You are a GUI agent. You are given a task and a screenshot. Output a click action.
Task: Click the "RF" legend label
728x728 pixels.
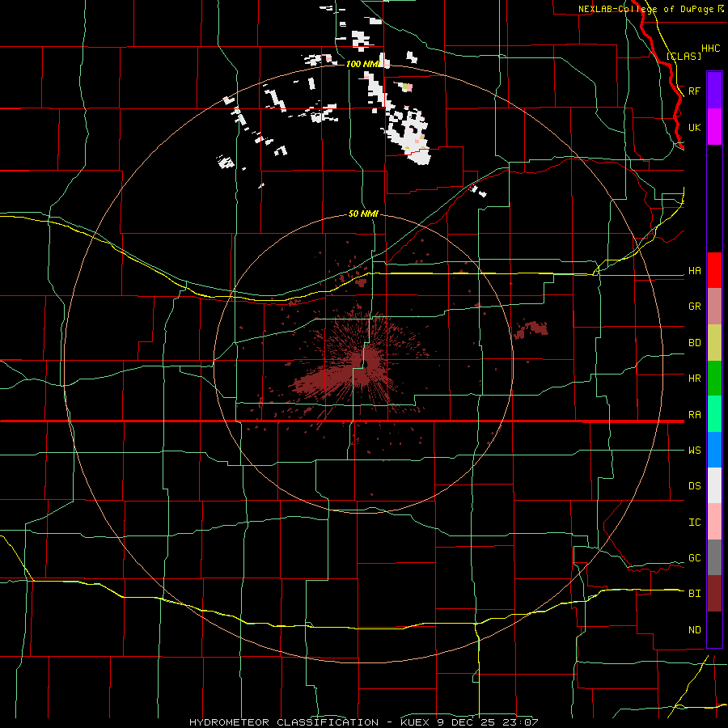point(694,91)
